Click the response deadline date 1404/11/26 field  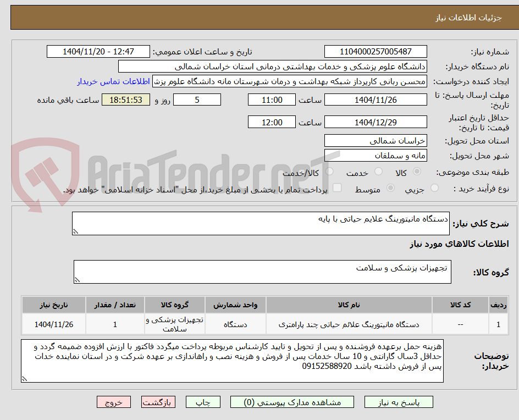[x=376, y=100]
